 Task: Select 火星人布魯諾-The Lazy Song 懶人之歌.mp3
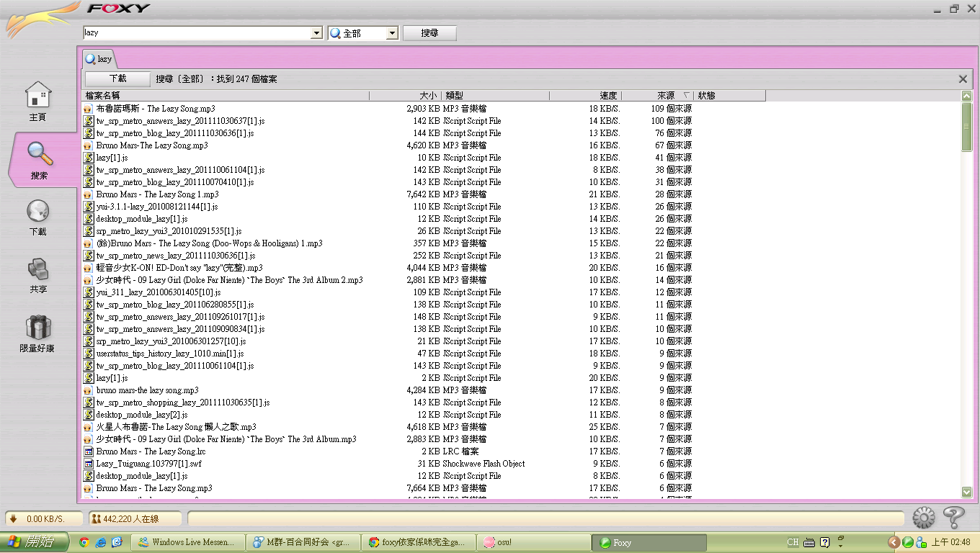coord(176,427)
